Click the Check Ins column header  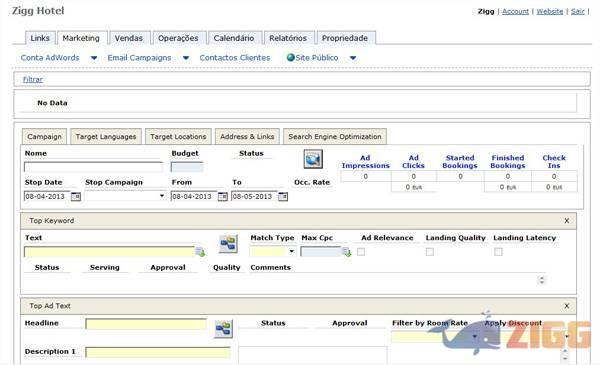pos(554,162)
